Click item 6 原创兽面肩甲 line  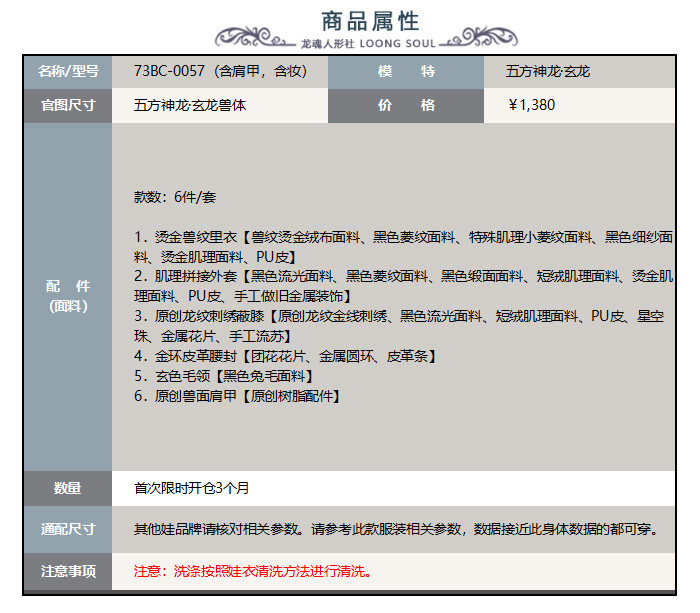click(237, 396)
